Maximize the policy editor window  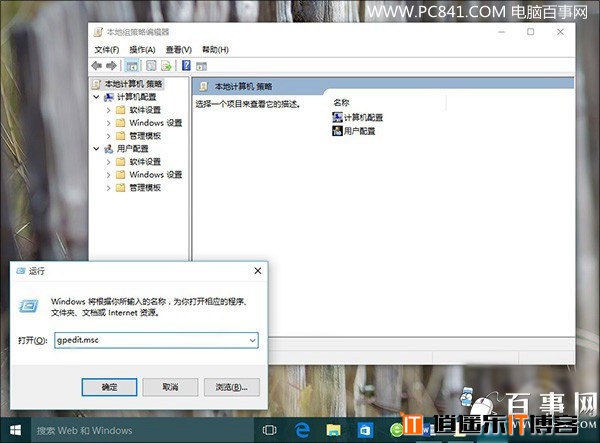pyautogui.click(x=530, y=32)
